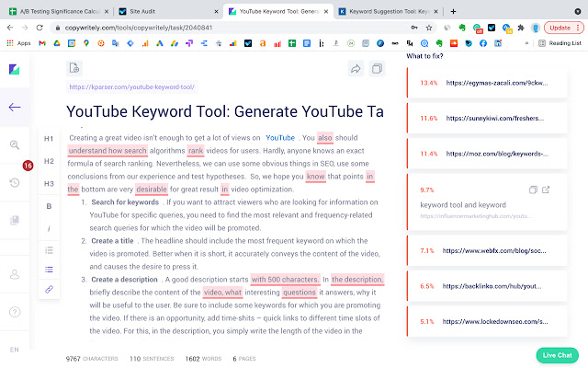Toggle bold formatting
The width and height of the screenshot is (588, 368).
(x=49, y=206)
